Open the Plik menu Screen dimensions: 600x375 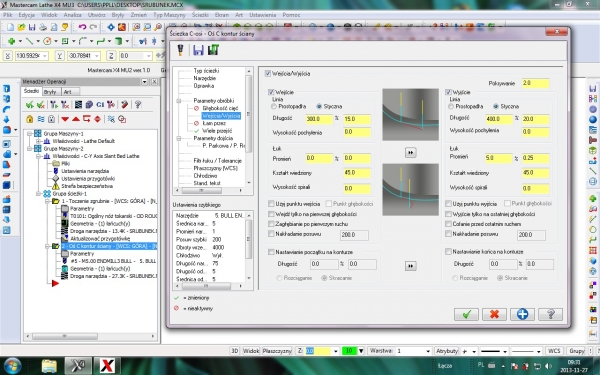tap(8, 15)
